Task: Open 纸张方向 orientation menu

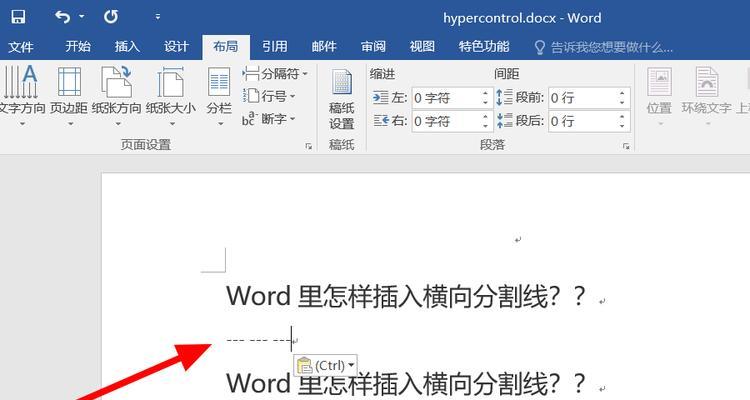Action: pos(117,96)
